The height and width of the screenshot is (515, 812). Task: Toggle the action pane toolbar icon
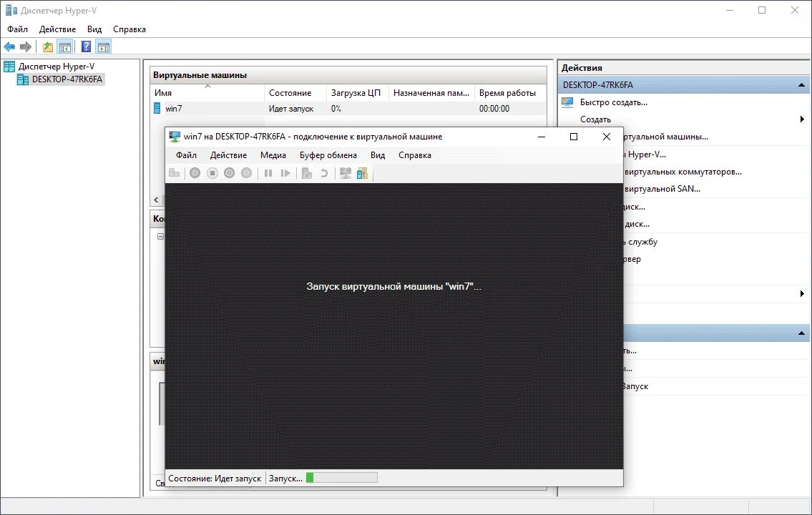coord(104,47)
